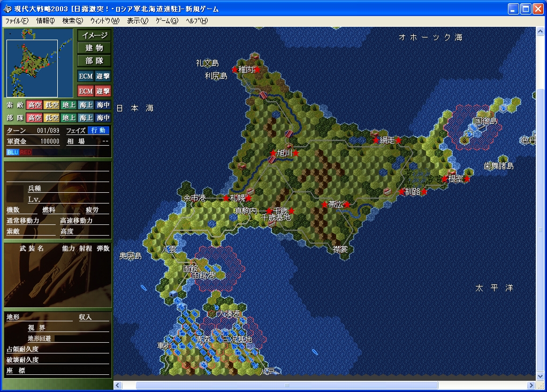Screen dimensions: 547x392
Task: Click the application icon in title bar
Action: (x=7, y=9)
